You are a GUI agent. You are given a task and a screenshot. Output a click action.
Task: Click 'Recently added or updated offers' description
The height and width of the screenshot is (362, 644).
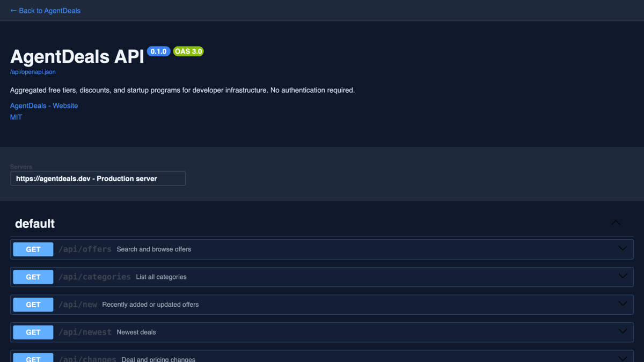pyautogui.click(x=150, y=305)
